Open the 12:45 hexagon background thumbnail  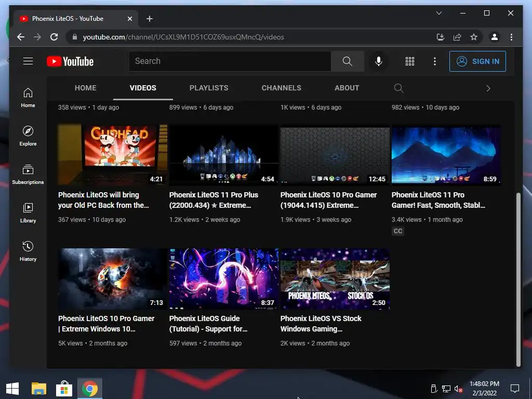click(x=335, y=154)
